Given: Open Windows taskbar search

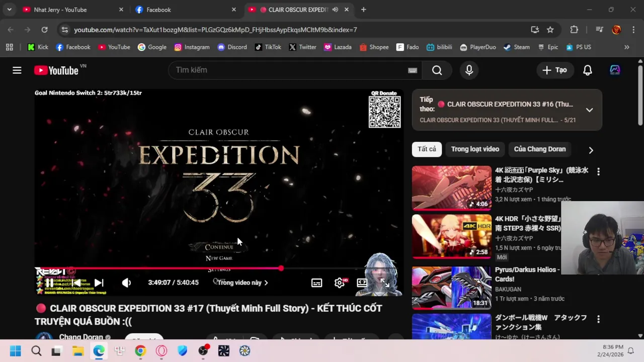Looking at the screenshot, I should (36, 351).
